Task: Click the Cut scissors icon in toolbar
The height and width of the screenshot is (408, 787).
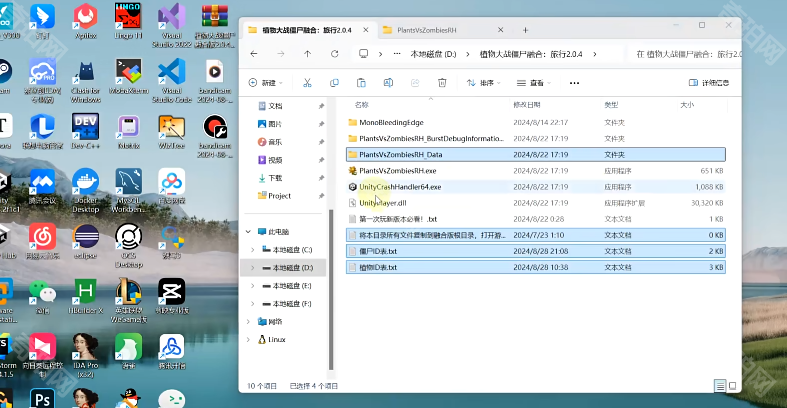Action: coord(307,83)
